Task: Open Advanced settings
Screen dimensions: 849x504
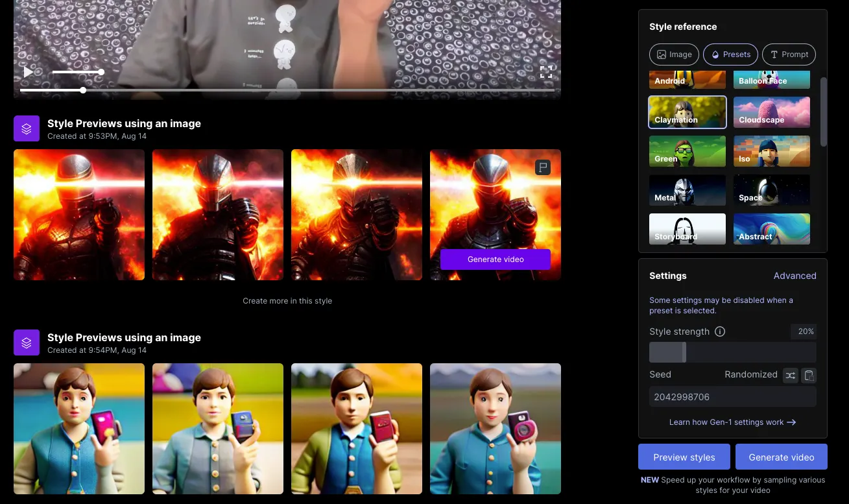Action: [795, 276]
